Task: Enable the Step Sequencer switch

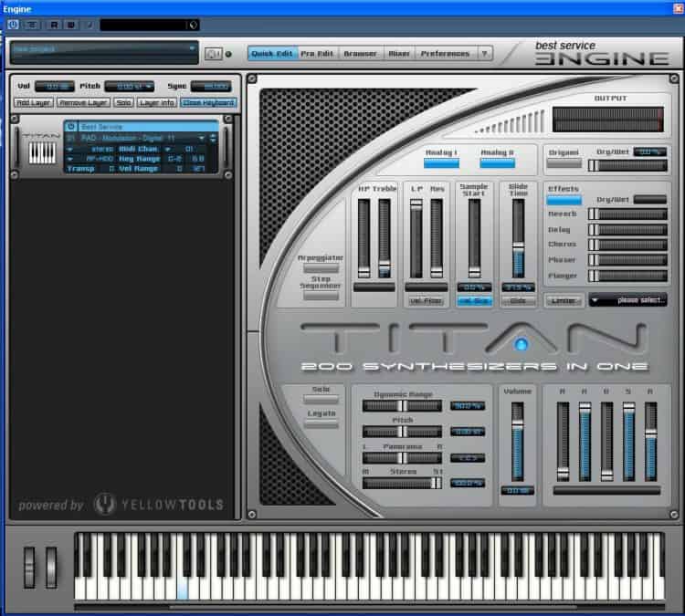Action: tap(321, 296)
